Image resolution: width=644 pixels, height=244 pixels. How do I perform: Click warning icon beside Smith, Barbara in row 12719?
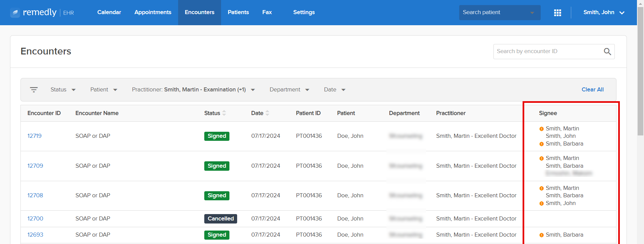click(x=541, y=144)
